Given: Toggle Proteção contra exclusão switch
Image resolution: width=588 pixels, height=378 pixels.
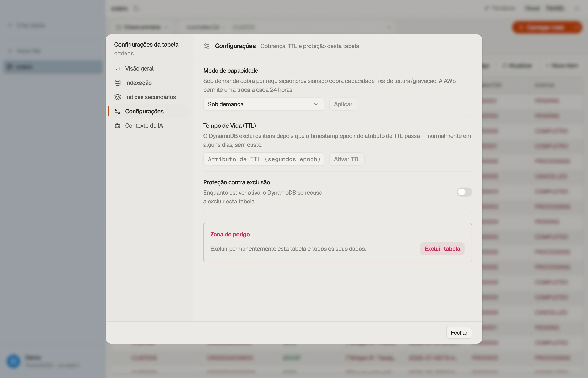Looking at the screenshot, I should (x=464, y=192).
